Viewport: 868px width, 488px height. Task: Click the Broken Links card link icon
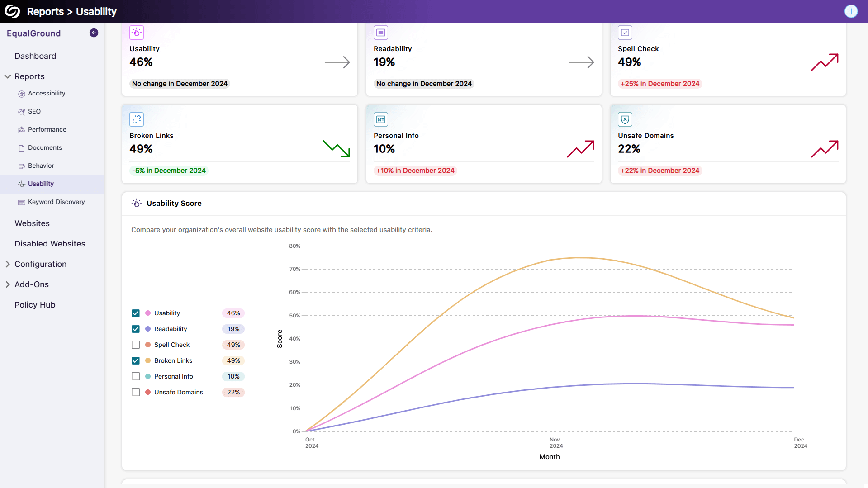(x=137, y=119)
